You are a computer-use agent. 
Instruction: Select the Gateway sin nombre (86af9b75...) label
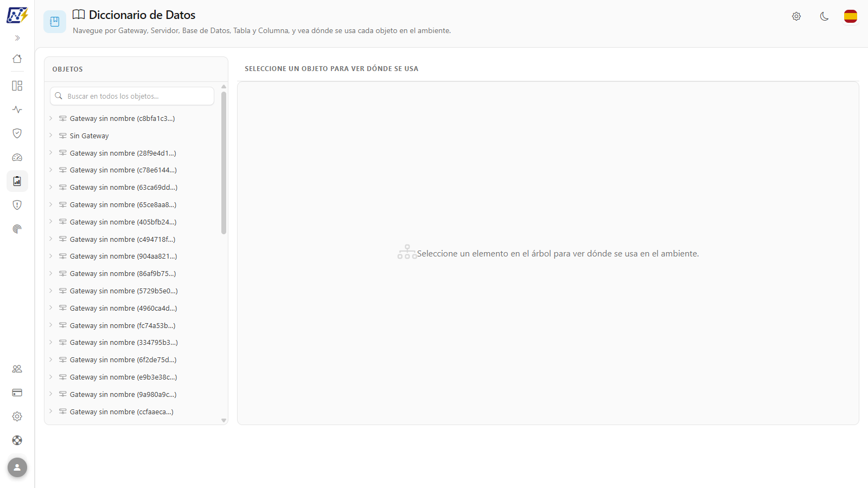click(x=123, y=274)
